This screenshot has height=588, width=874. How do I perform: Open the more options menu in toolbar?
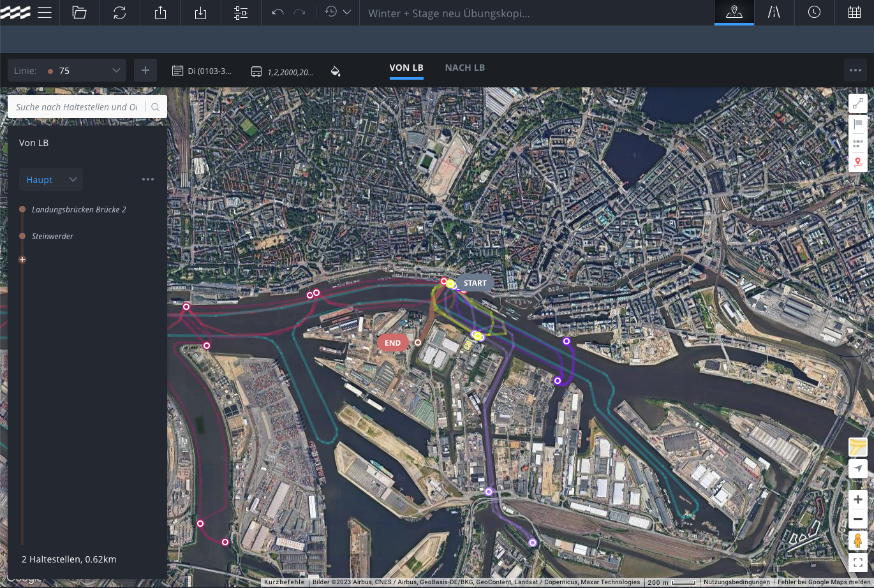click(854, 70)
